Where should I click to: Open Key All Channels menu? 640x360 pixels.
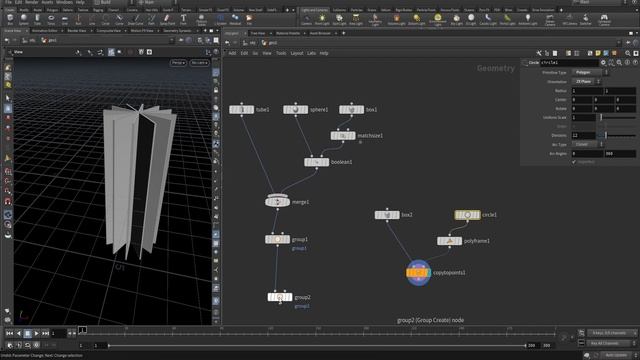611,343
